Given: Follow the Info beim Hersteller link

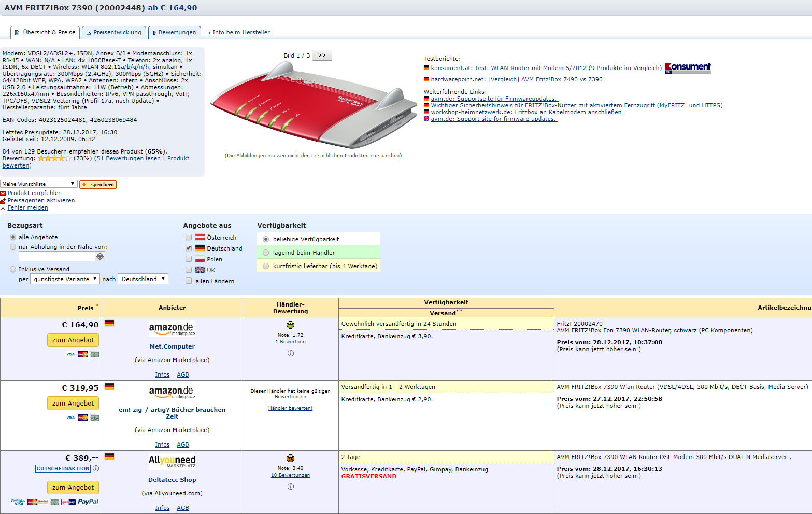Looking at the screenshot, I should pos(241,32).
